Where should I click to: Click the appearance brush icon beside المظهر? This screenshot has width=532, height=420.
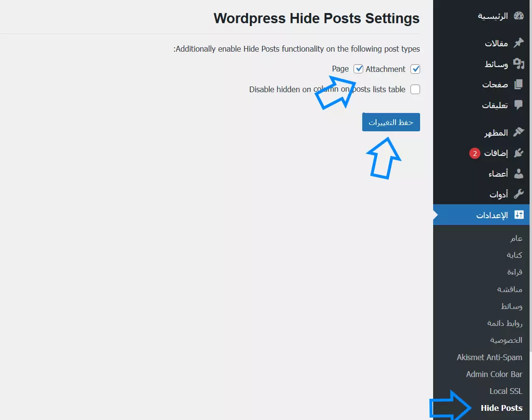(518, 132)
